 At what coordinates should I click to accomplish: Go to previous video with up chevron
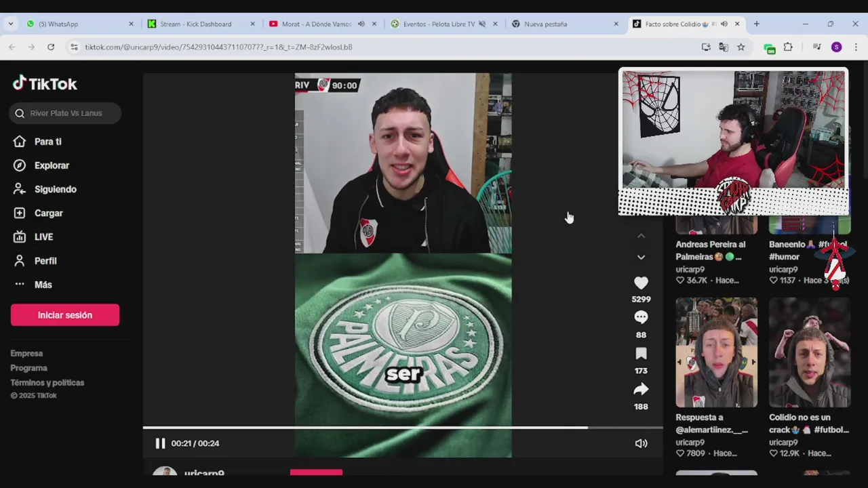(x=641, y=236)
